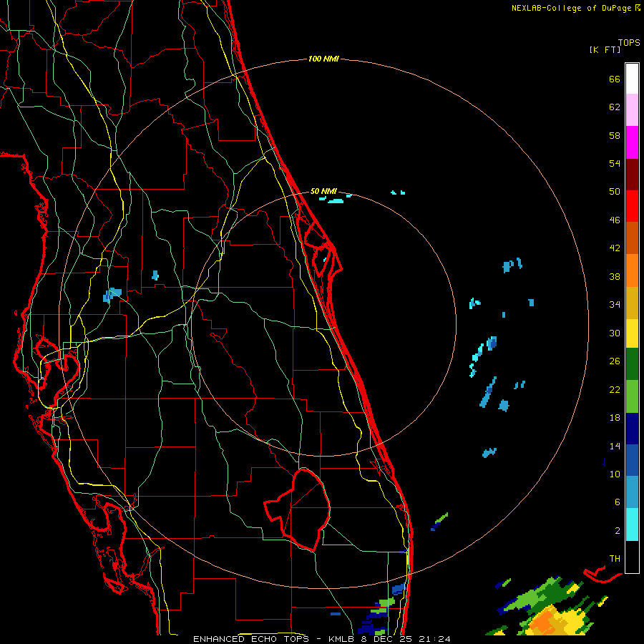Viewport: 644px width, 644px height.
Task: Click the K FT units label
Action: click(605, 49)
